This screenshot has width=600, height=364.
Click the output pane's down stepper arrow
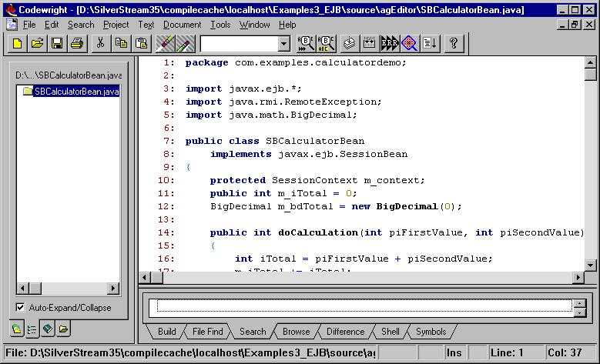click(580, 312)
